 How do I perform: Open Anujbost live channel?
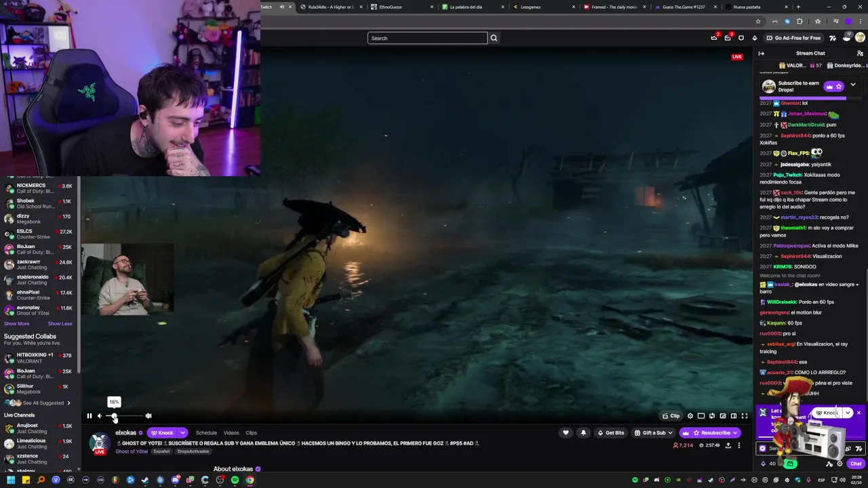point(40,428)
